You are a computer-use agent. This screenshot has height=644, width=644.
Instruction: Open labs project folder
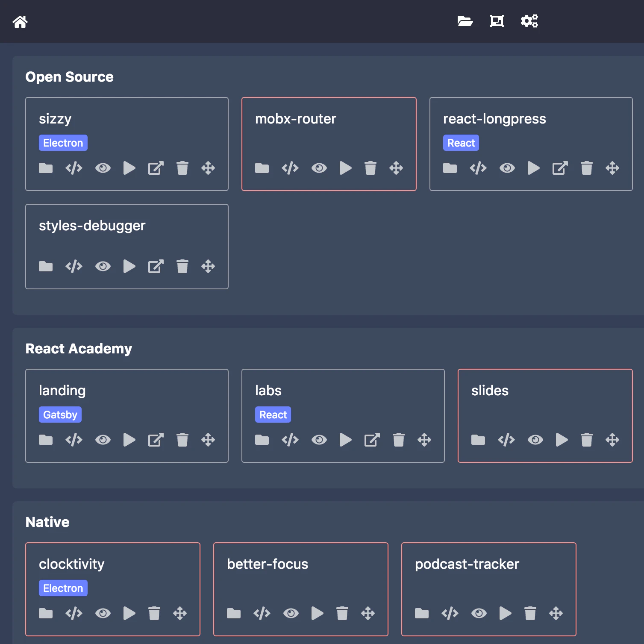click(262, 440)
